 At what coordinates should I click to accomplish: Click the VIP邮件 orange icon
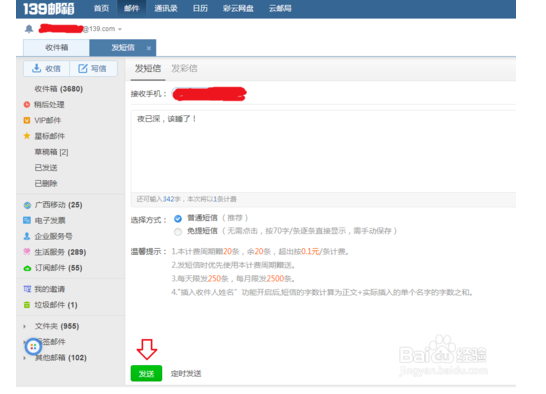[27, 120]
